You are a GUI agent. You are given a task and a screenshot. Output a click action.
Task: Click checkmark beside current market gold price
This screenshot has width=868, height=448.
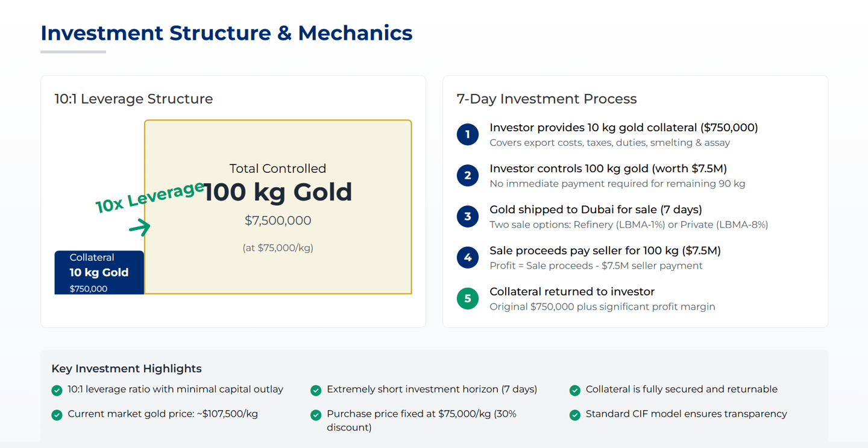pos(57,415)
